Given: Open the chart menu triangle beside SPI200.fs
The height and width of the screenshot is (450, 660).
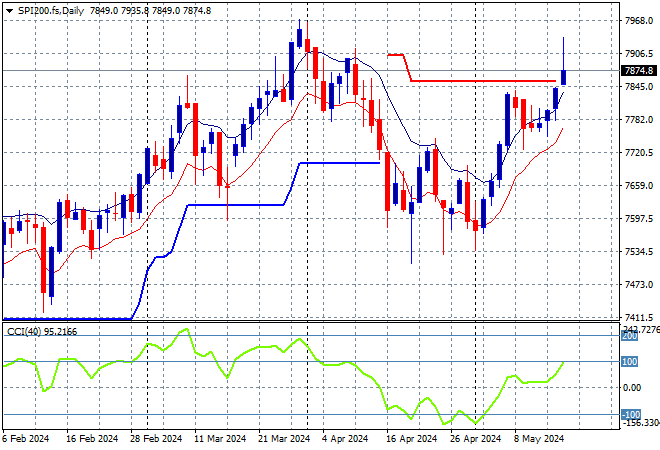Looking at the screenshot, I should (10, 10).
